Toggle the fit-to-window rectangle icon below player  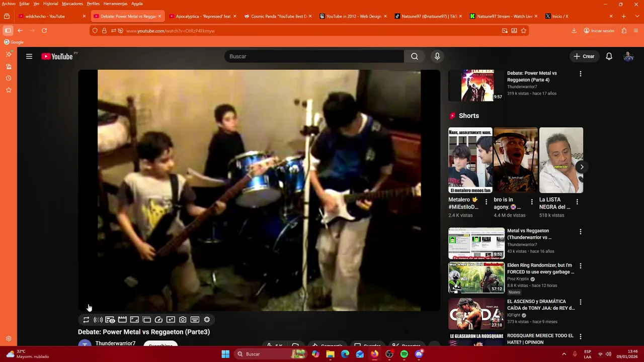(134, 320)
